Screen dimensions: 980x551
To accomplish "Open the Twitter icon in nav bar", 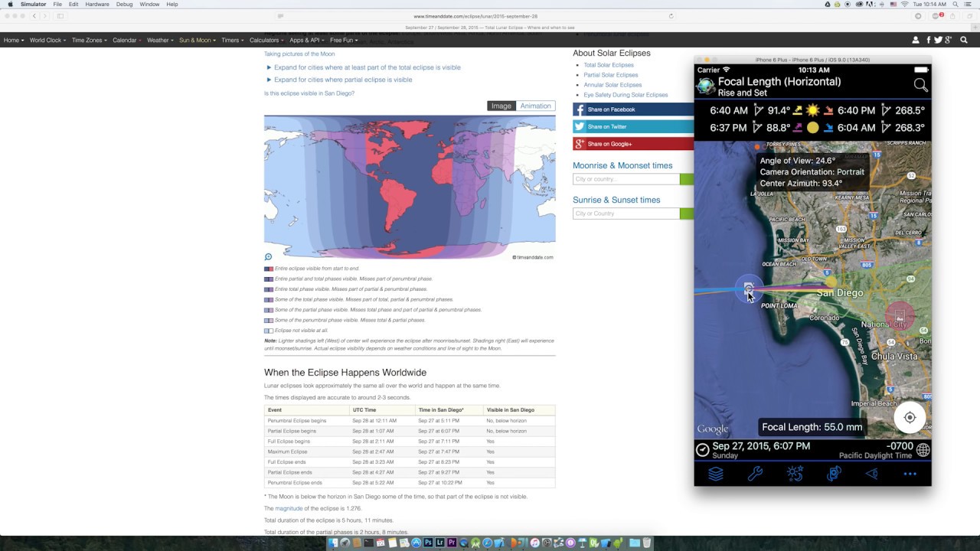I will point(938,40).
